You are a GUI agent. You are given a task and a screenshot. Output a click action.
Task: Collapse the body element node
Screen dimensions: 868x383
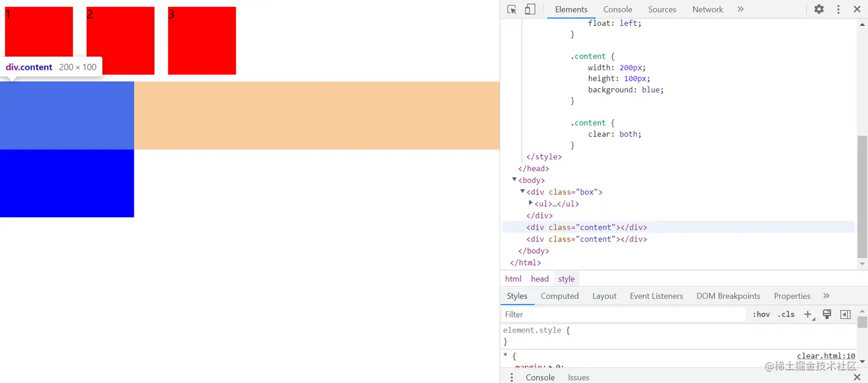(x=514, y=179)
